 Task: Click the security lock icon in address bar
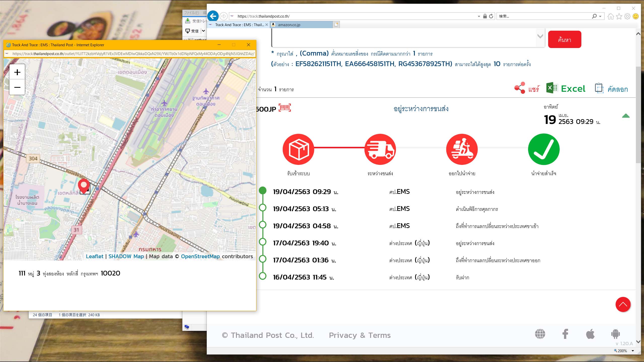[485, 16]
